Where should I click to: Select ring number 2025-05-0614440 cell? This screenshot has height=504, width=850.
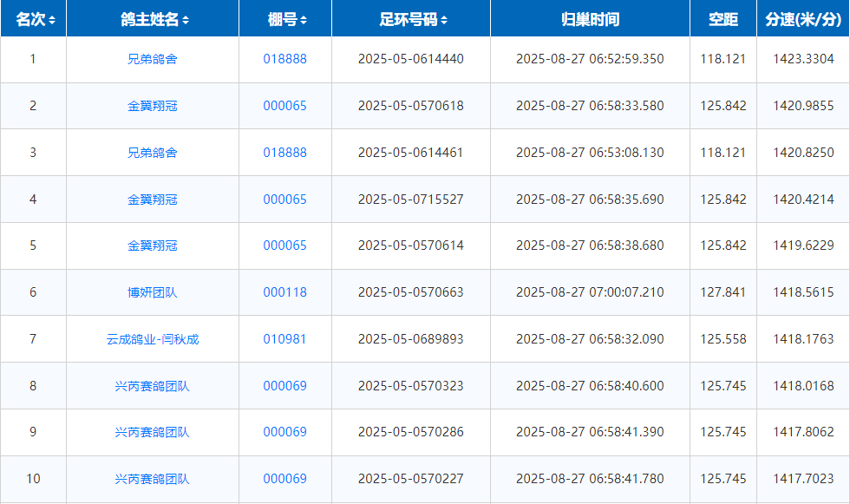click(x=411, y=59)
